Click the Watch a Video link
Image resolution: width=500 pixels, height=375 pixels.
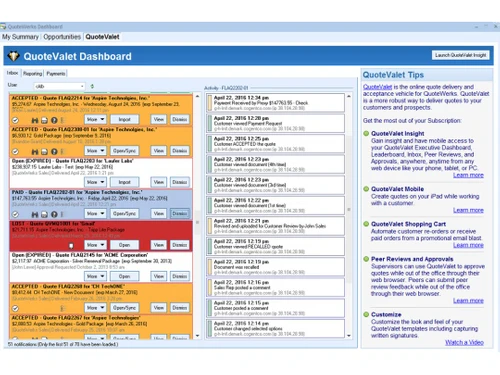point(464,342)
